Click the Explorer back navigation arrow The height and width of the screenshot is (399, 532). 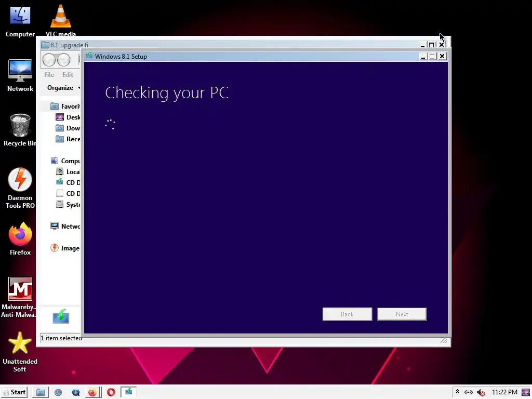coord(49,60)
